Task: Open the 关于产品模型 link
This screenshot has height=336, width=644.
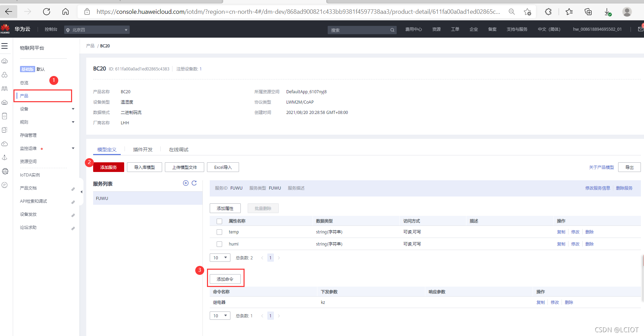Action: 602,167
